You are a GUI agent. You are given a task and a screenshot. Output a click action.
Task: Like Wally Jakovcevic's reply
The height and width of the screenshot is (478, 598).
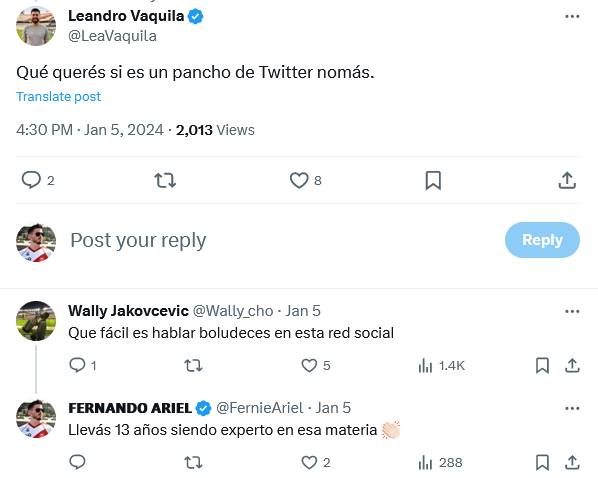point(309,365)
